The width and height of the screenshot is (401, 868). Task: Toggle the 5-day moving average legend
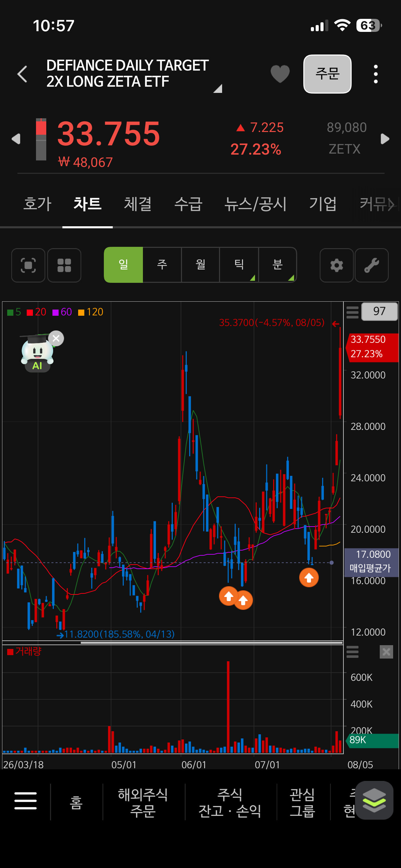coord(14,312)
